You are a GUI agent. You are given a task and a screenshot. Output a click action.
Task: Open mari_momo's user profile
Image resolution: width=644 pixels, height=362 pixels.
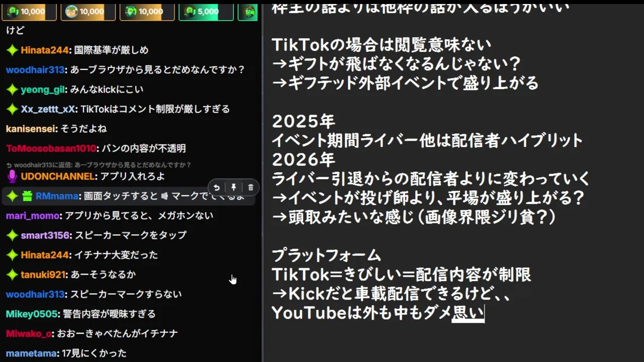pyautogui.click(x=33, y=216)
